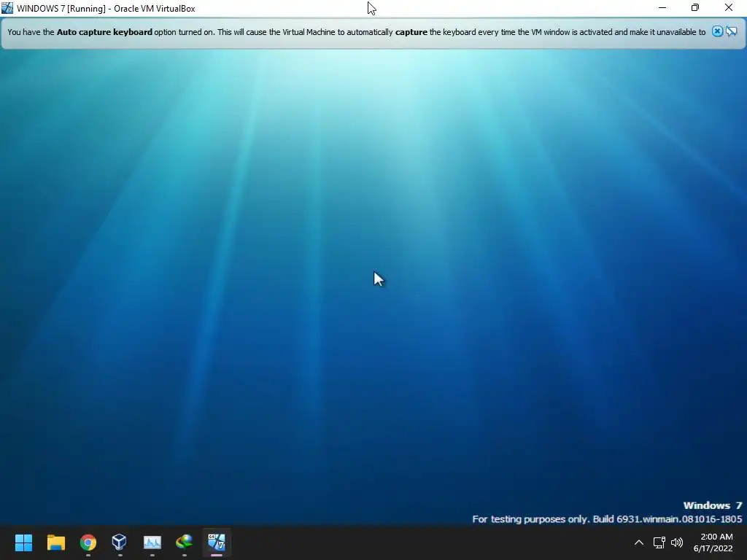Screen dimensions: 747x560
Task: Open Internet Download Manager taskbar icon
Action: 185,542
